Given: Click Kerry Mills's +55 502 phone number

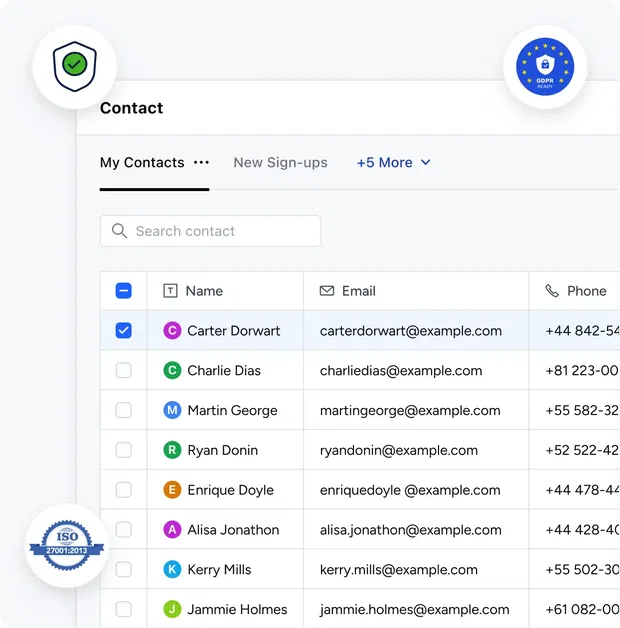Looking at the screenshot, I should [582, 570].
